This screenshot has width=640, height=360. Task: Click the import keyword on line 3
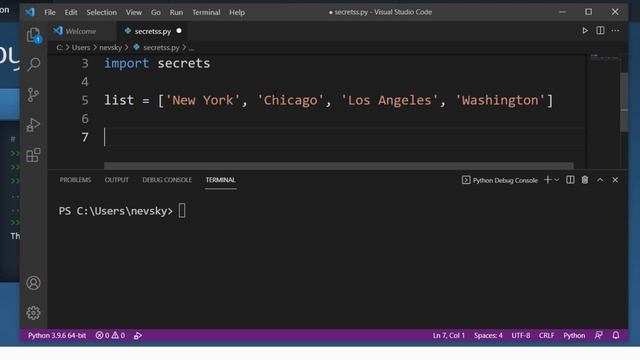point(127,63)
